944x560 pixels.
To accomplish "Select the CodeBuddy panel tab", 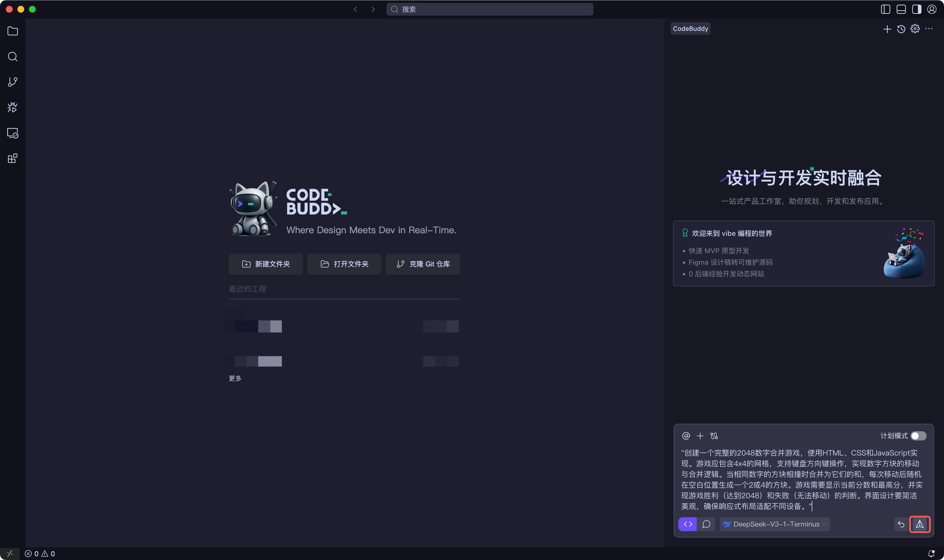I will (x=690, y=29).
